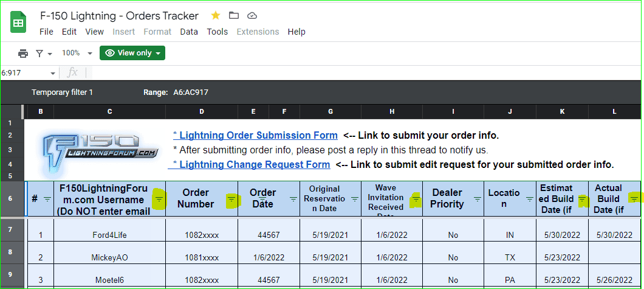Open the Order Number column filter icon
This screenshot has width=644, height=289.
tap(231, 199)
